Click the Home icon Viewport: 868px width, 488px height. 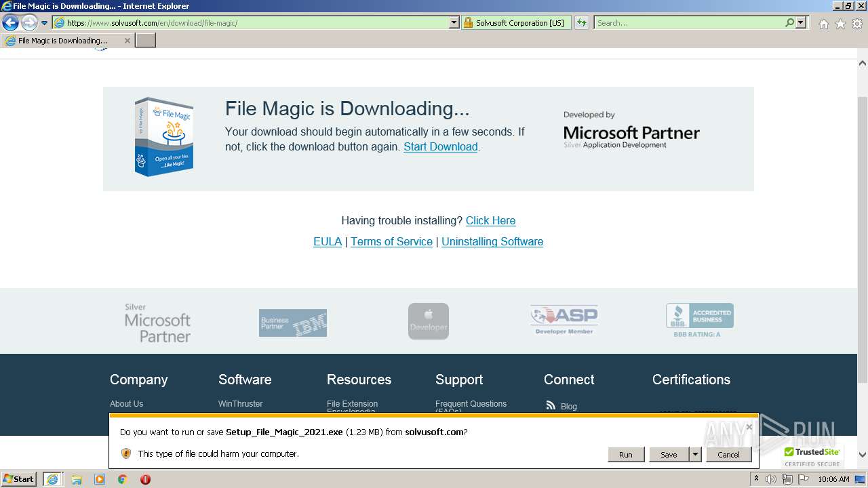tap(823, 24)
